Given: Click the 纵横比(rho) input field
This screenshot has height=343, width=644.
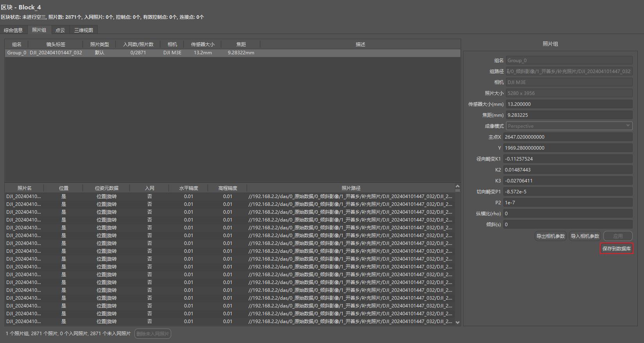Looking at the screenshot, I should click(567, 213).
